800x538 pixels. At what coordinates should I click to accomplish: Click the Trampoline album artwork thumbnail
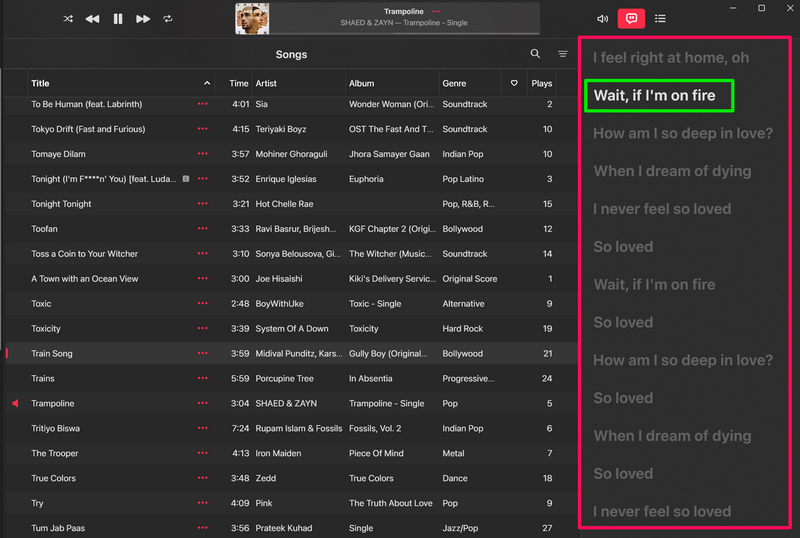pos(252,19)
